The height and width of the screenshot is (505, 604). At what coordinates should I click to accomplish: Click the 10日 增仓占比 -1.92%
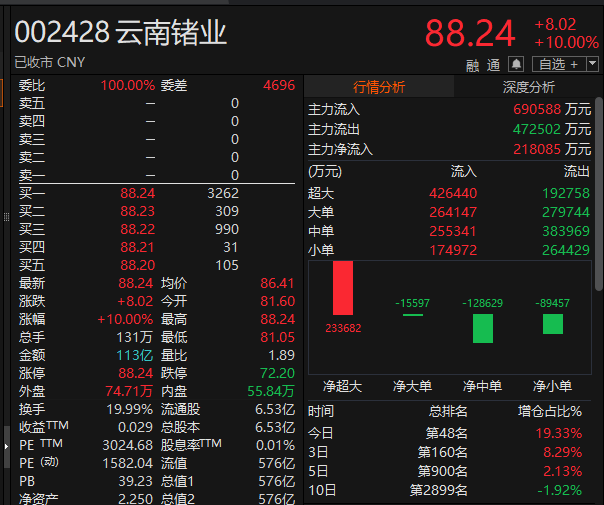pyautogui.click(x=559, y=490)
